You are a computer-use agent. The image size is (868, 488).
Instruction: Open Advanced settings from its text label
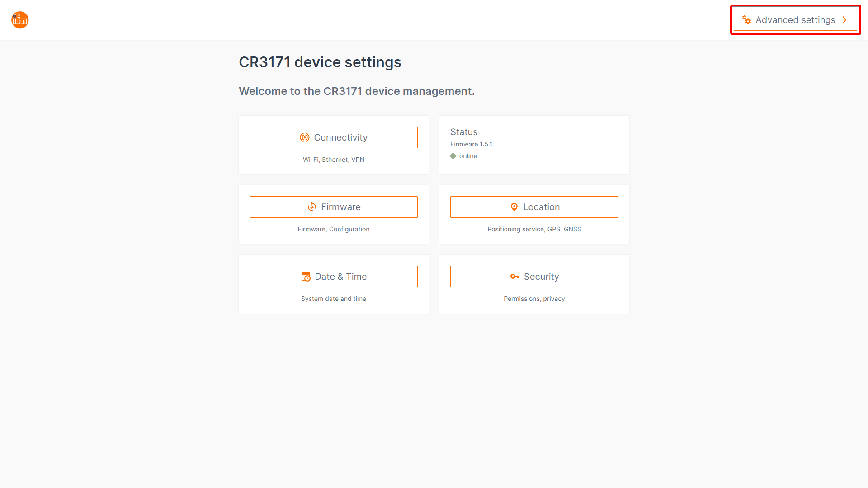(795, 20)
